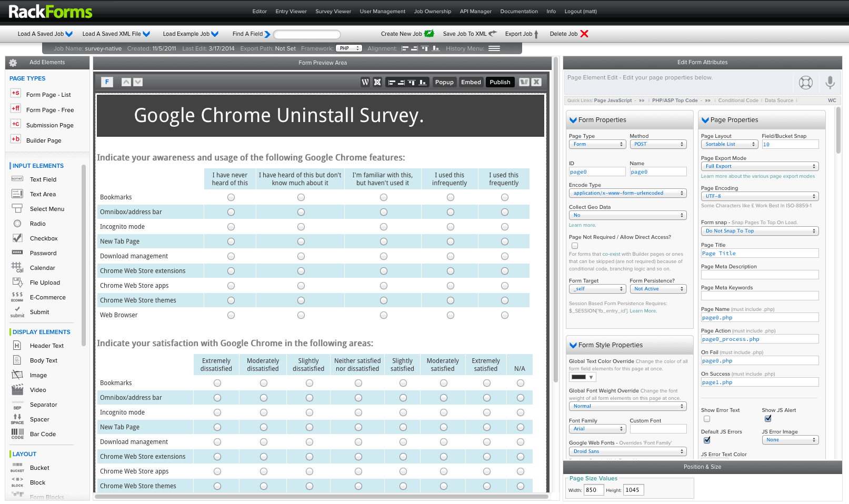Open the Page Layout Sortable List dropdown

click(x=730, y=144)
